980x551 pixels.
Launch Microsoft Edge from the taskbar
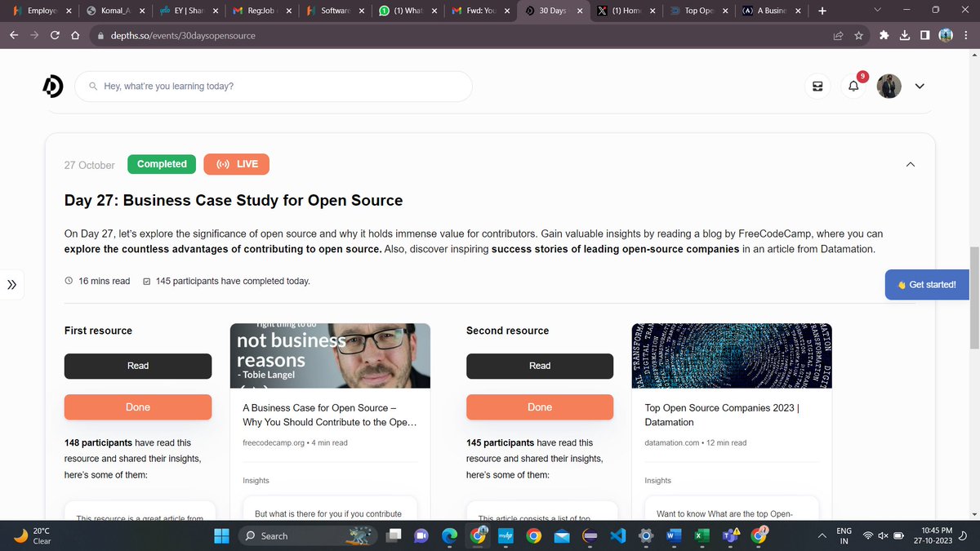[x=450, y=535]
